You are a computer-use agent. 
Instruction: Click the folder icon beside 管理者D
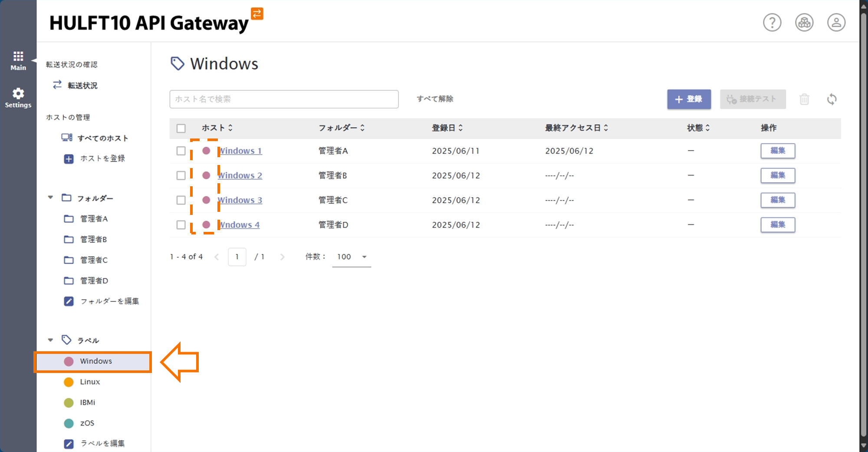(x=69, y=280)
